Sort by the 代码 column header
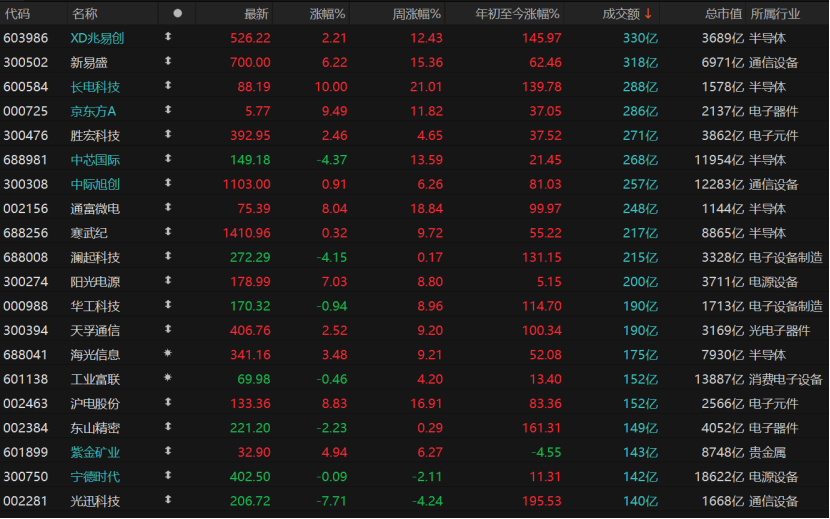This screenshot has height=519, width=830. coord(17,14)
